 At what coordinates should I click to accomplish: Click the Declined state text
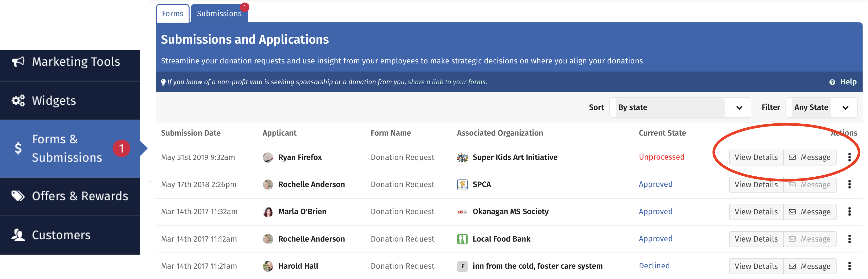pyautogui.click(x=654, y=265)
